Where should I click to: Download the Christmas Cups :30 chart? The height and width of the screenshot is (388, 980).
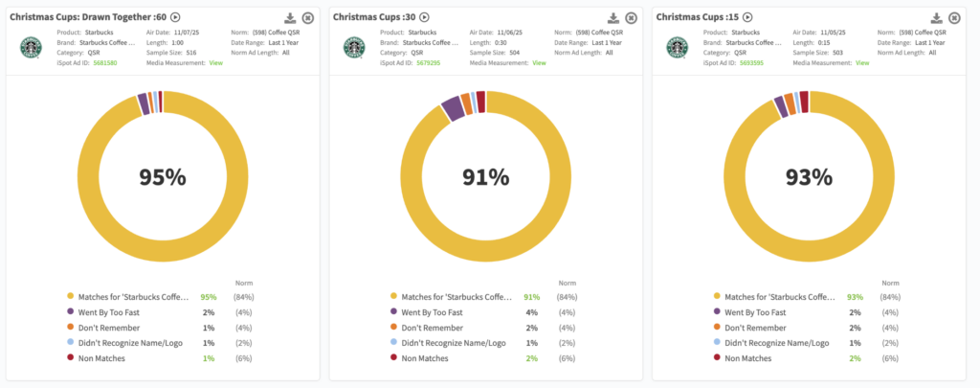coord(613,18)
